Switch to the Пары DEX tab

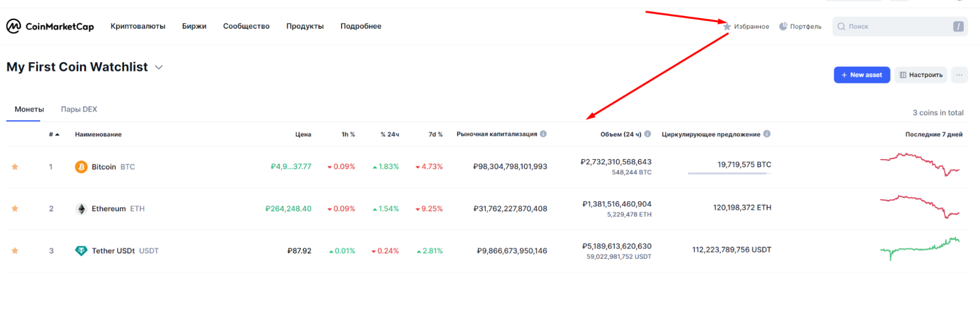[x=79, y=109]
